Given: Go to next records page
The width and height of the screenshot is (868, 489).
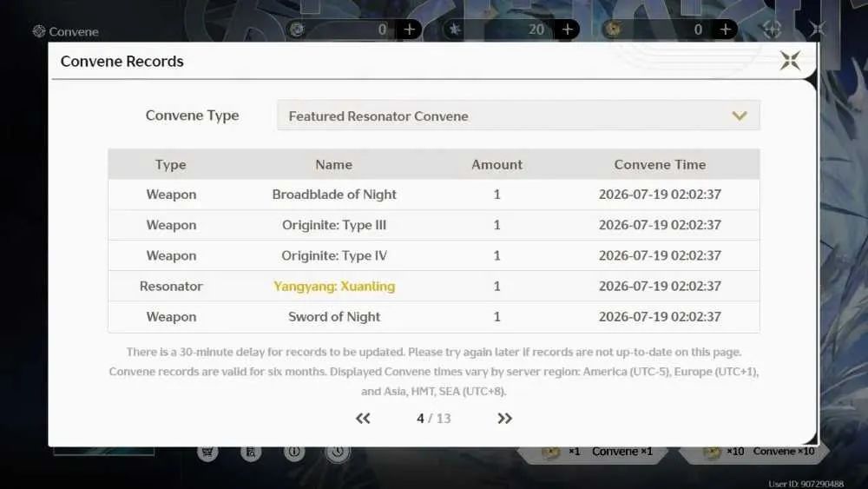Looking at the screenshot, I should tap(504, 418).
